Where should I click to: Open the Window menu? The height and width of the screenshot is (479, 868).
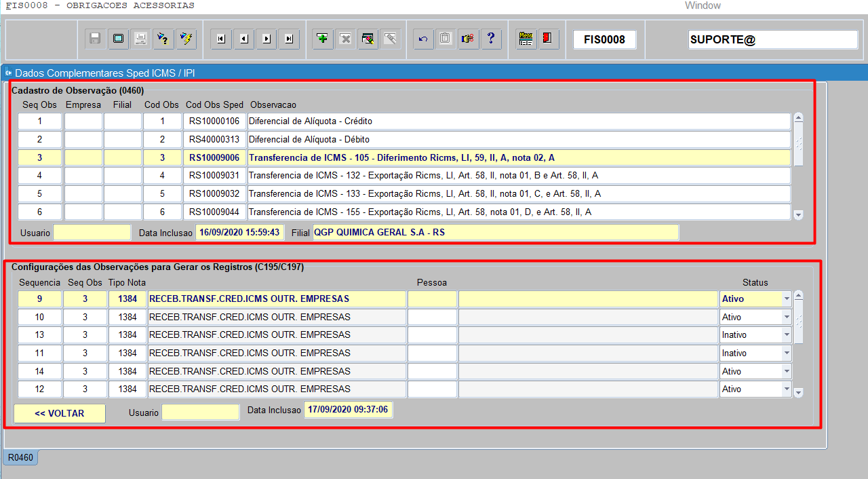coord(703,5)
